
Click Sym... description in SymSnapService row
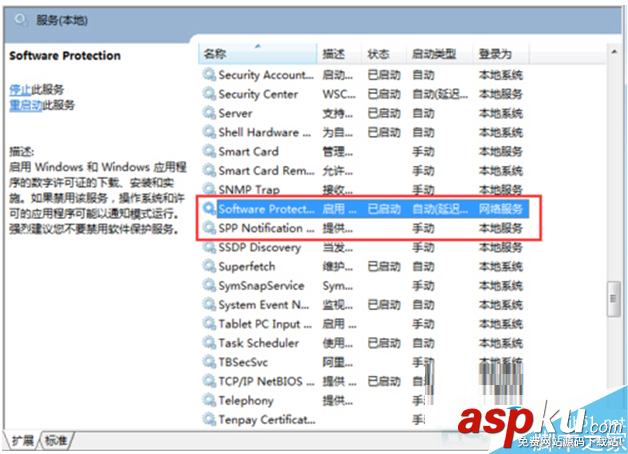[338, 286]
